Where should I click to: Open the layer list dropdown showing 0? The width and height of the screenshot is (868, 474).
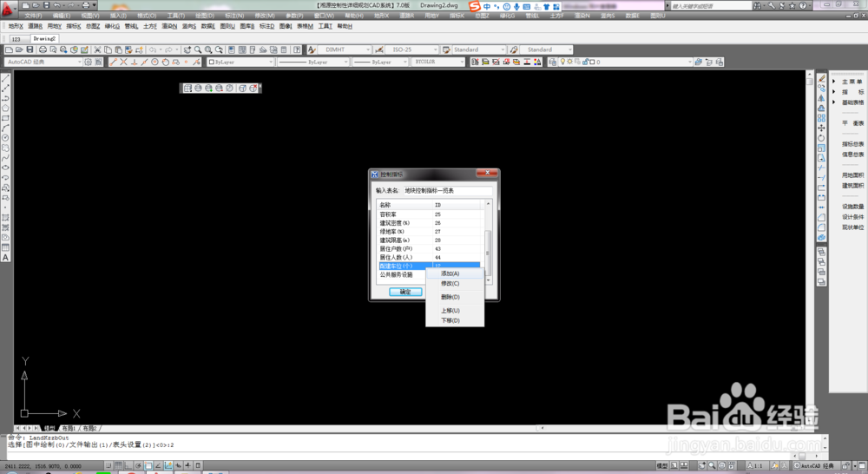[626, 62]
